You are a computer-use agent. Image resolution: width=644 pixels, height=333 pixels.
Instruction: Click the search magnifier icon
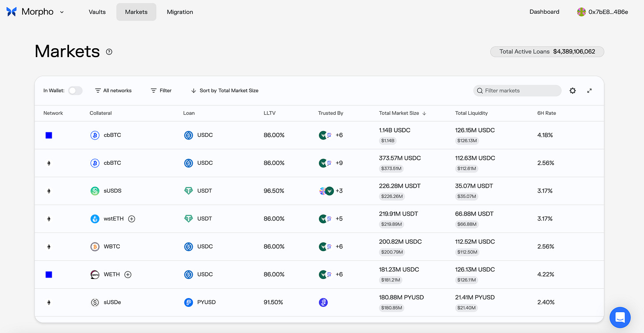coord(480,90)
